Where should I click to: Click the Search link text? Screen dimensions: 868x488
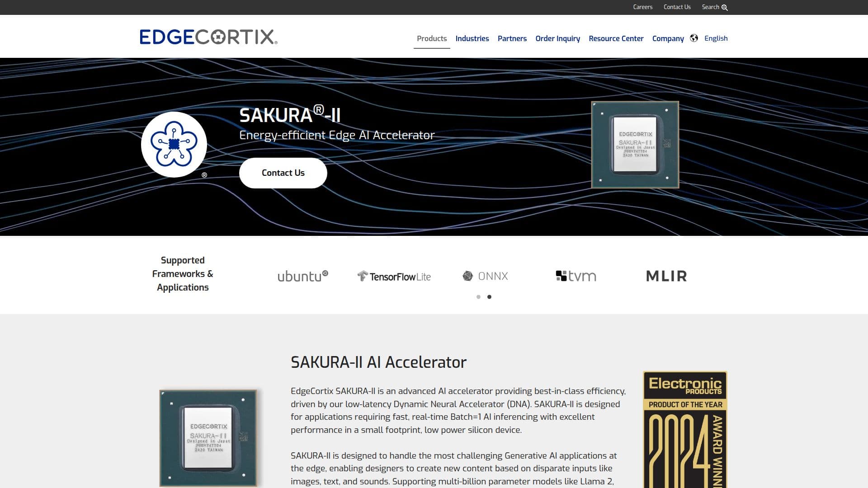point(710,7)
